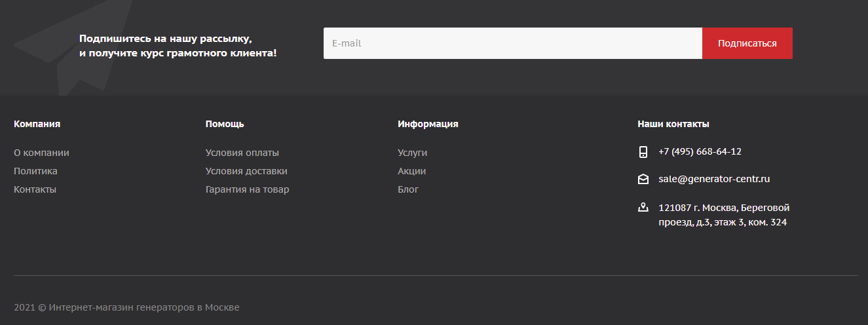This screenshot has height=325, width=868.
Task: Open the Блог link
Action: click(408, 189)
